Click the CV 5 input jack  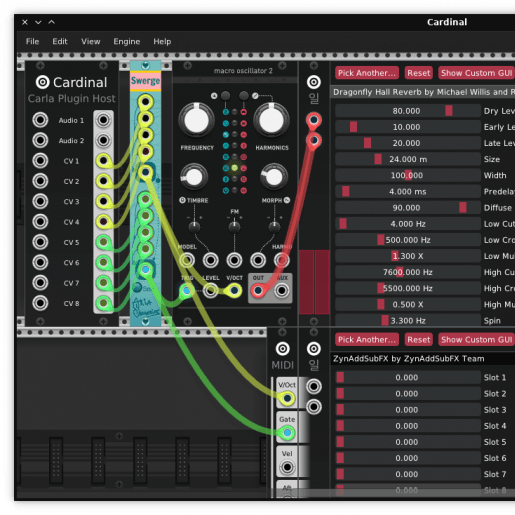[40, 242]
